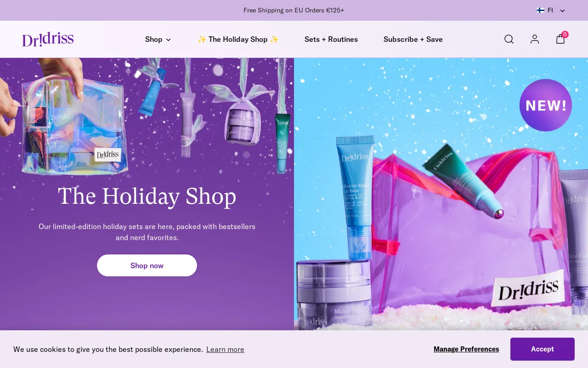Image resolution: width=588 pixels, height=368 pixels.
Task: Open the shopping bag cart icon
Action: (560, 39)
